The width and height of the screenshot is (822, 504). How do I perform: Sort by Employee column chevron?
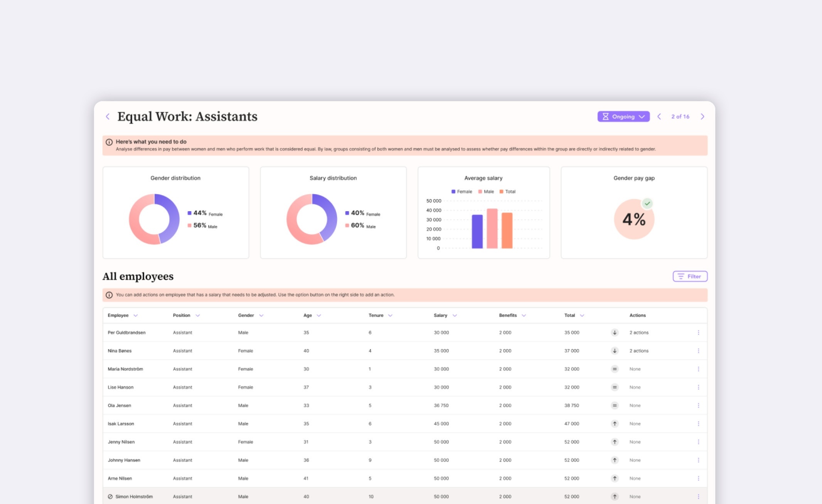135,315
